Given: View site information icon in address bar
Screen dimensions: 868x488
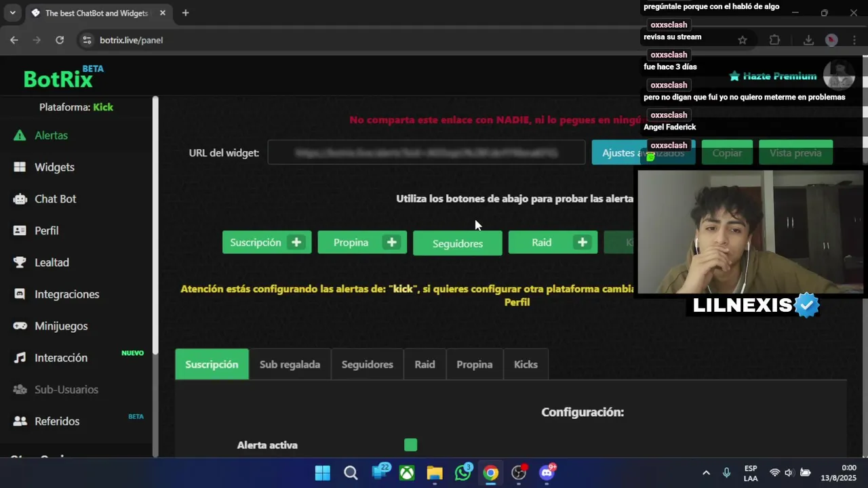Looking at the screenshot, I should point(87,40).
